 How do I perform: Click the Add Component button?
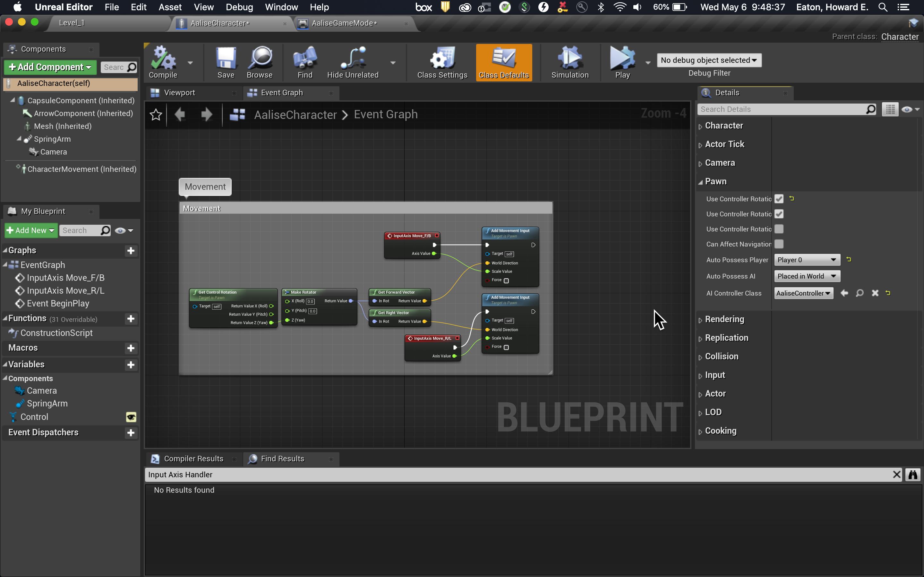click(50, 67)
